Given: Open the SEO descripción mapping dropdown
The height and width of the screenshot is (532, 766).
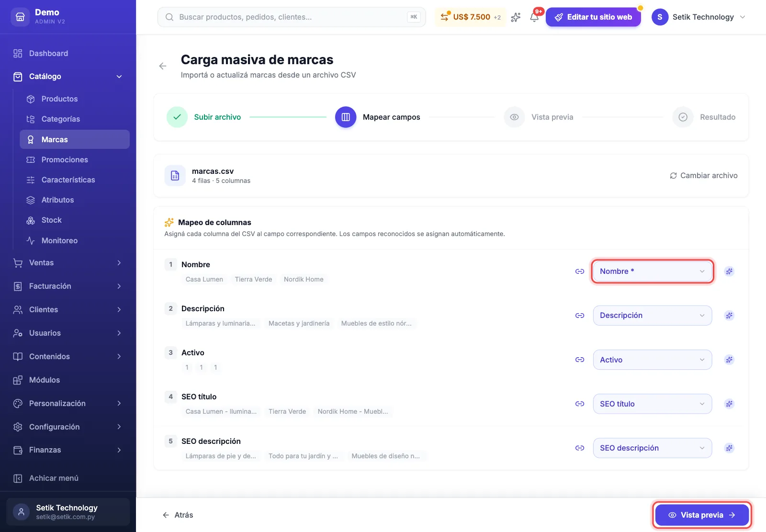Looking at the screenshot, I should [653, 448].
